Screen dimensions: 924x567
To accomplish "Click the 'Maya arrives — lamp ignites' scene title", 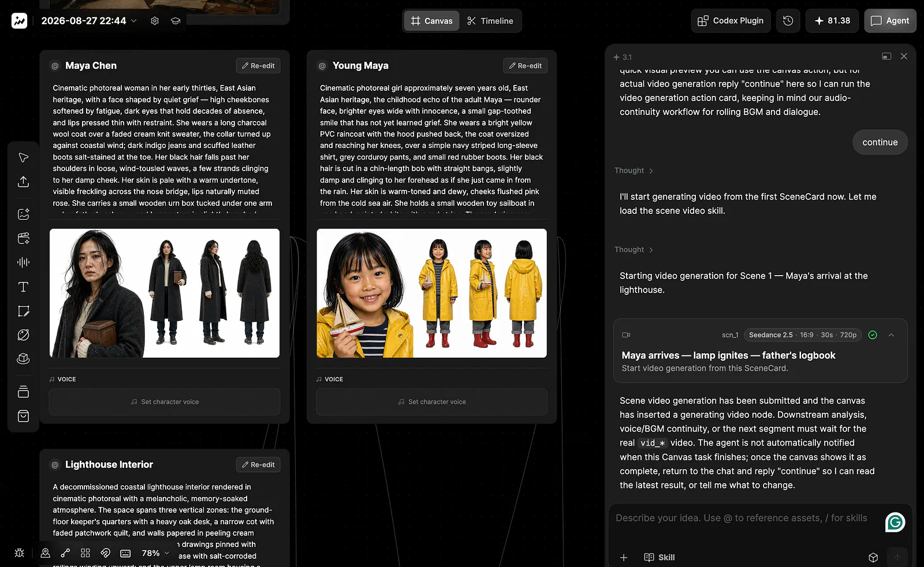I will pyautogui.click(x=728, y=355).
